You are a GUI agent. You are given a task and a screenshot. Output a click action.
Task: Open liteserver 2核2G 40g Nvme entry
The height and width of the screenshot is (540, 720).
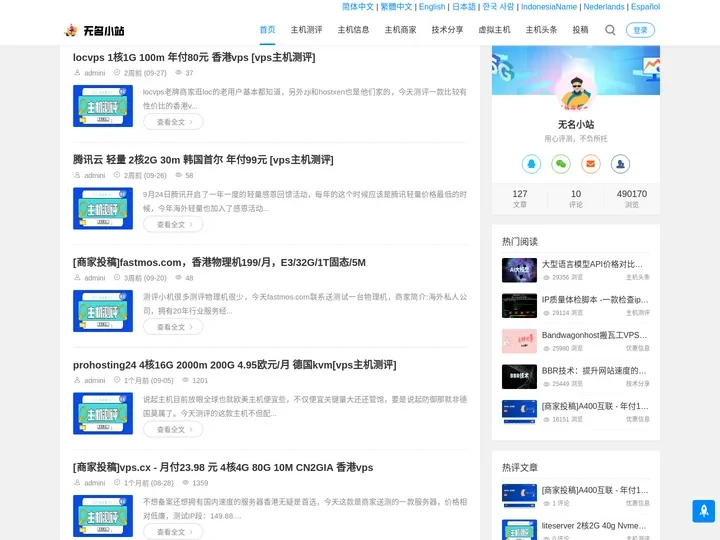(594, 525)
